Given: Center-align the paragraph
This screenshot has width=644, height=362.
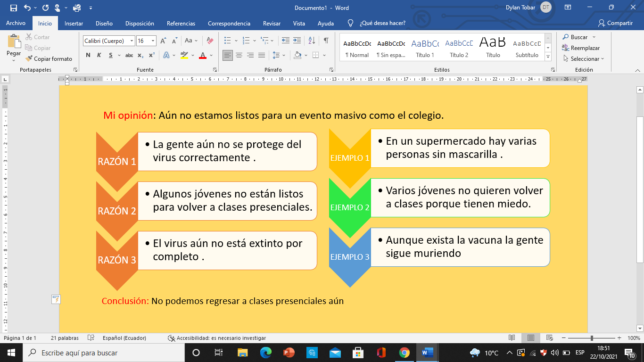Looking at the screenshot, I should [239, 55].
